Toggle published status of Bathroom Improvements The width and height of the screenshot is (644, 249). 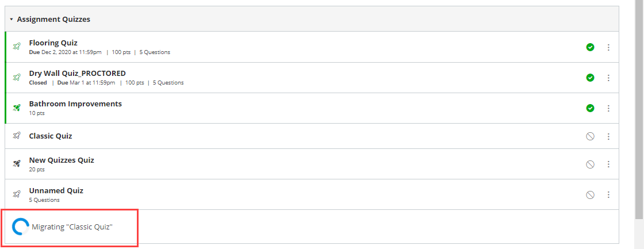click(590, 108)
